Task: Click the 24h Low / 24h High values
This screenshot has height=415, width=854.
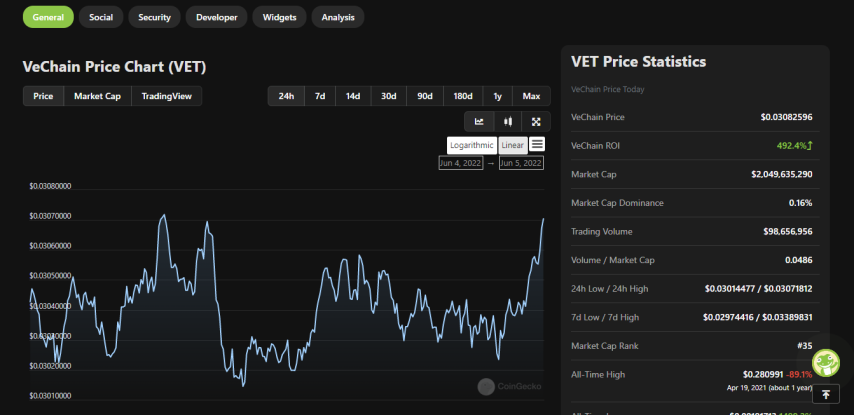Action: point(759,289)
